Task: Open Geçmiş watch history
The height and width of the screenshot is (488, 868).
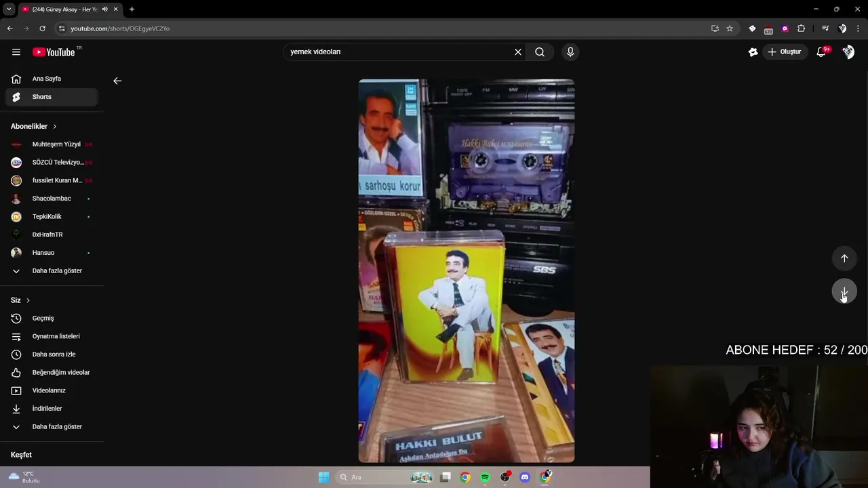Action: coord(52,319)
